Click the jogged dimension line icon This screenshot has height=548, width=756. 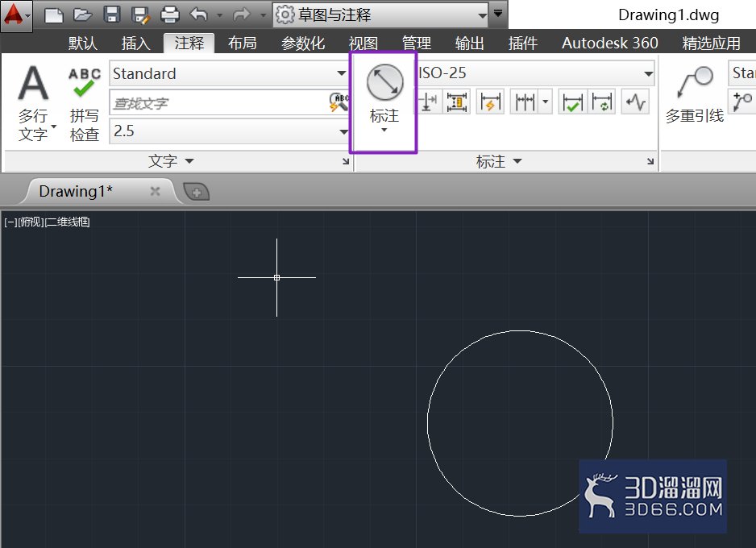[x=635, y=102]
